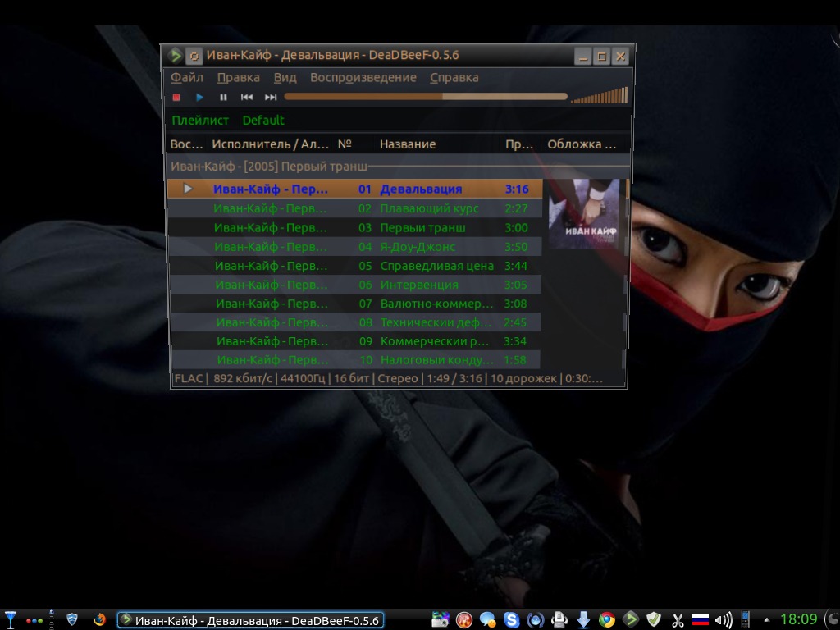Click the round orange tray icon
This screenshot has width=840, height=630.
pos(464,620)
